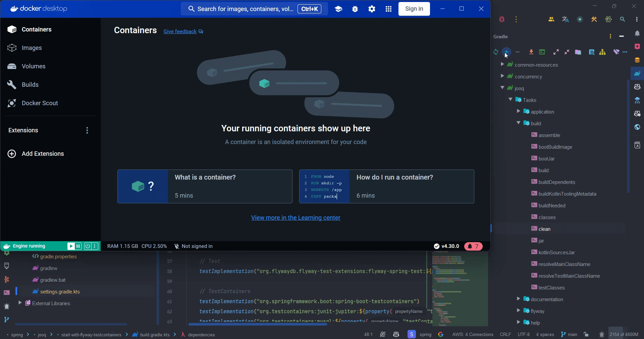The height and width of the screenshot is (339, 644).
Task: Expand the flyway task group
Action: tap(518, 311)
